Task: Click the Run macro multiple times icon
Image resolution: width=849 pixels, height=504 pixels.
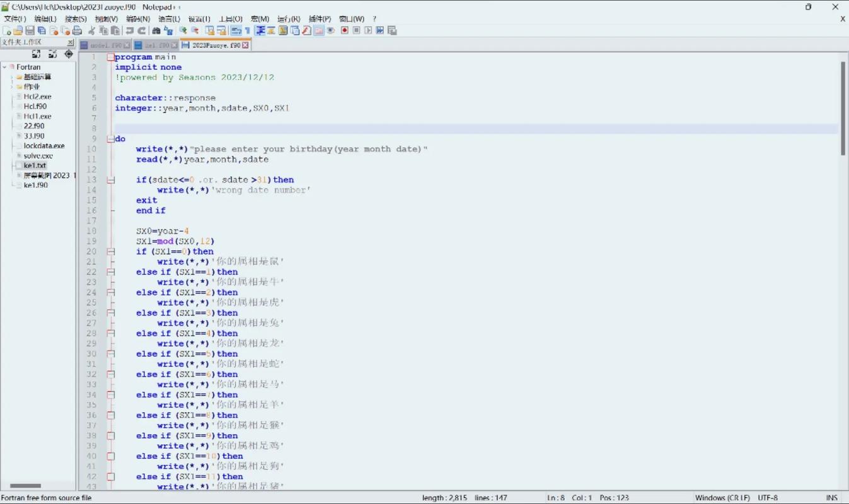Action: [x=380, y=30]
